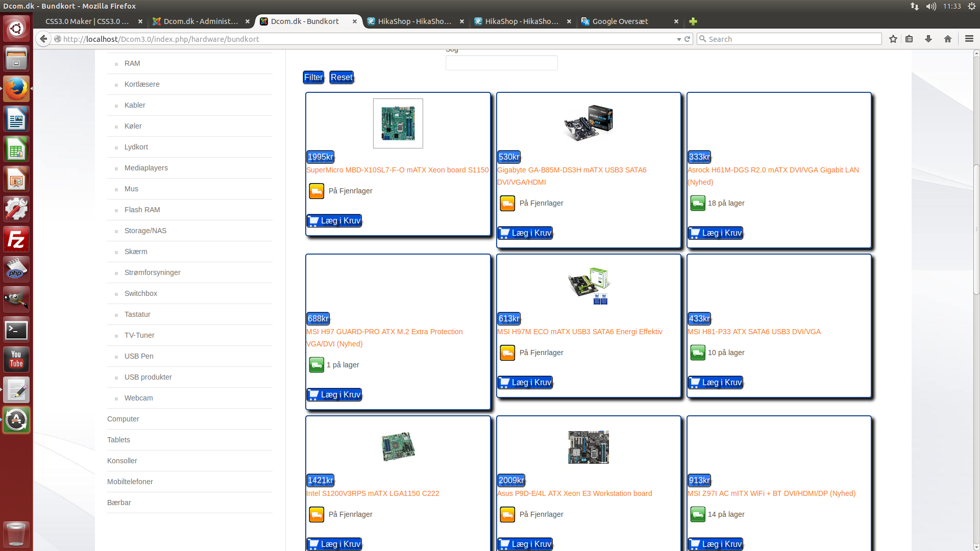
Task: Click the bookmark star icon
Action: [893, 39]
